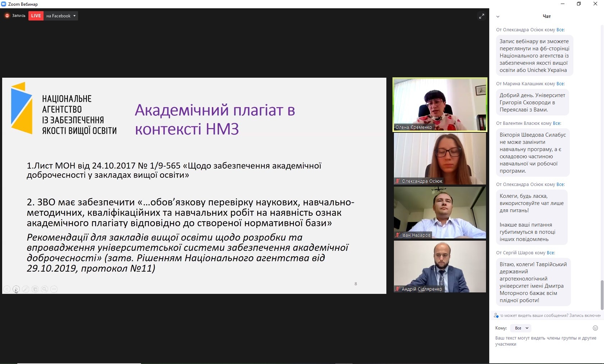
Task: Click 'Все' link in Сергій Шаров's message header
Action: tap(551, 253)
